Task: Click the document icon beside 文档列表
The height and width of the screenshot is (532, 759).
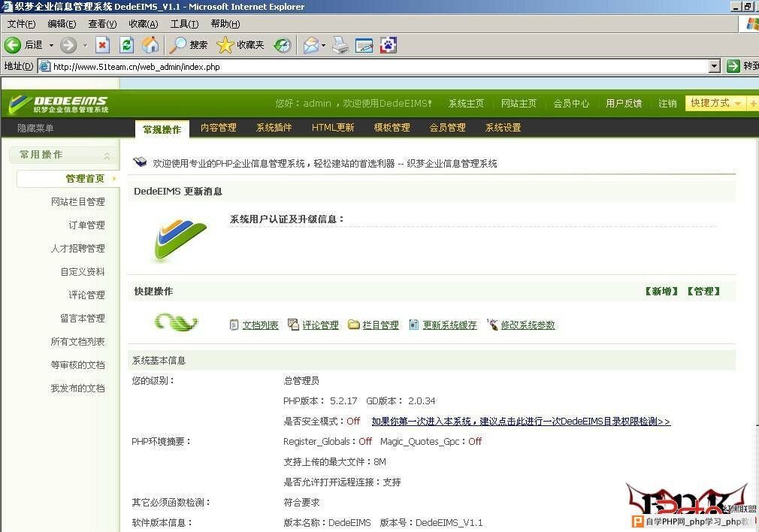Action: (x=234, y=325)
